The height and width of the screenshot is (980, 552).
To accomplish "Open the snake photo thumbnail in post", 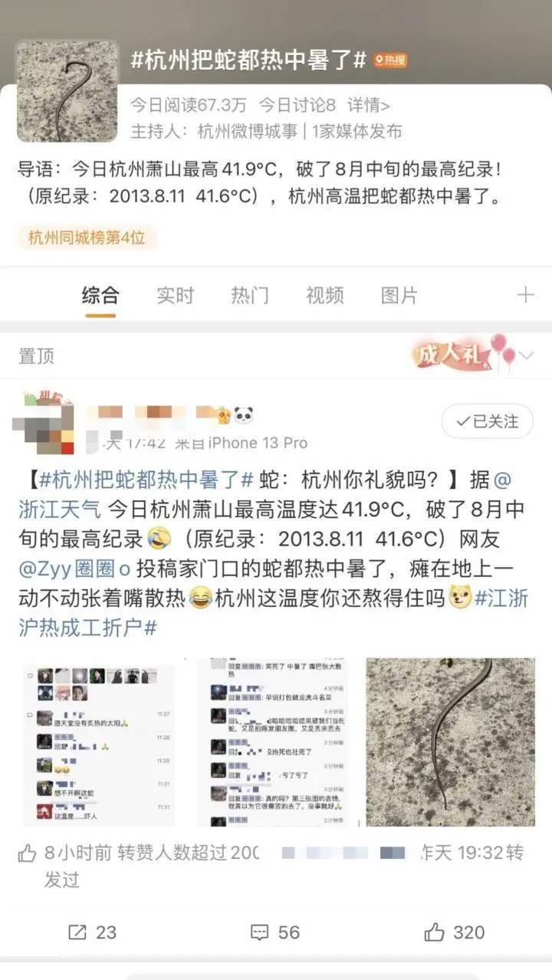I will click(450, 742).
